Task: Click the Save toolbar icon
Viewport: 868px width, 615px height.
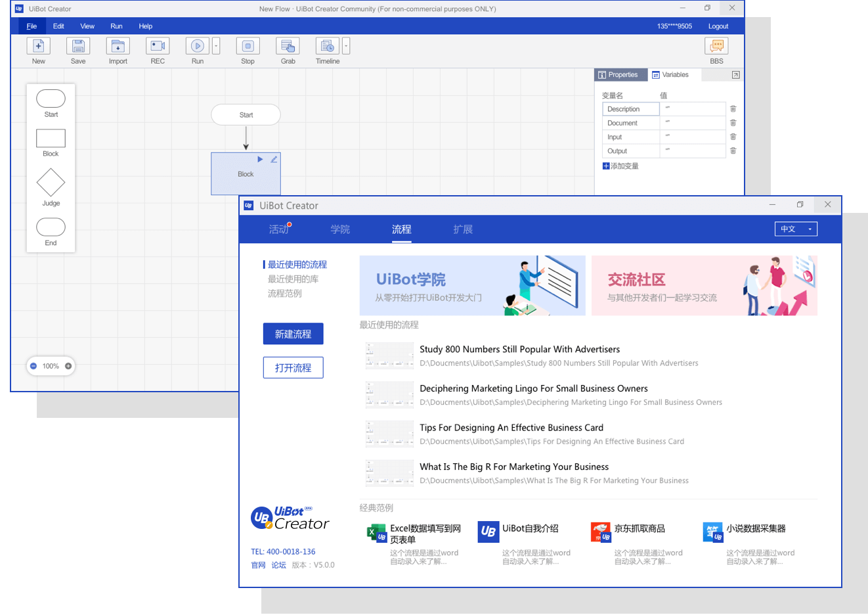Action: (78, 46)
